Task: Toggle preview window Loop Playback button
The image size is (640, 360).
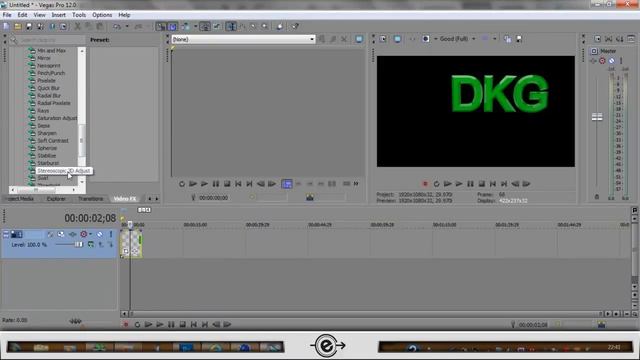Action: click(436, 184)
